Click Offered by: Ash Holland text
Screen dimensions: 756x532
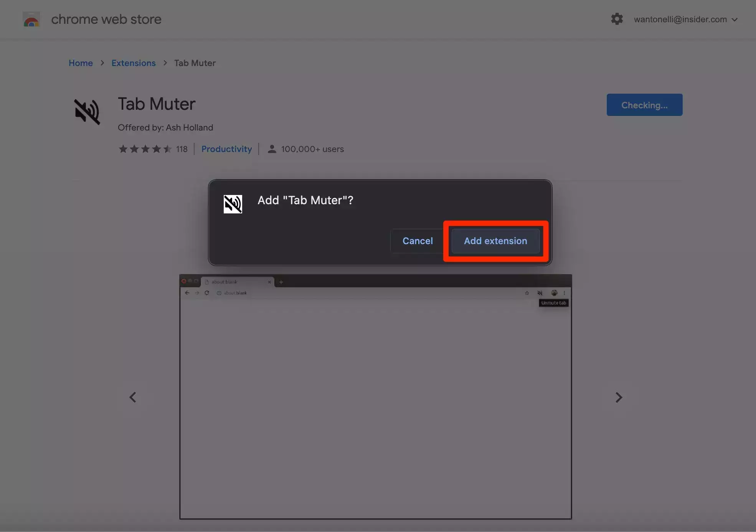click(165, 127)
